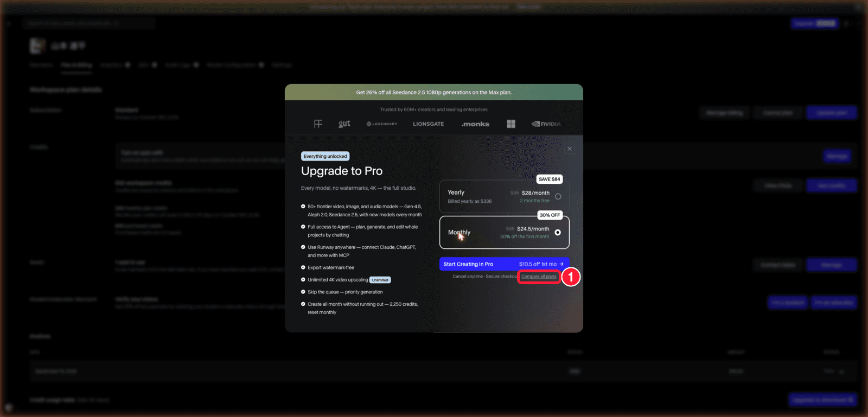Click bullet icon beside Export watermark-free
This screenshot has width=868, height=417.
coord(303,267)
